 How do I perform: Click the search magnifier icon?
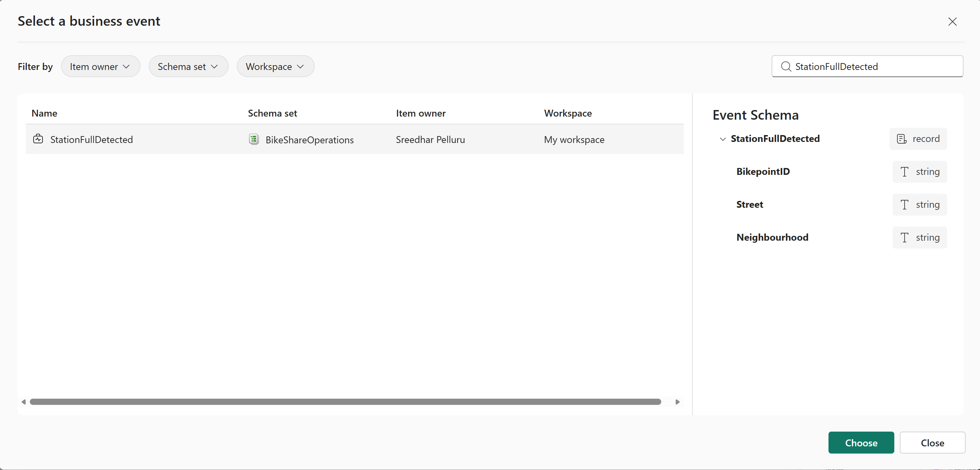786,67
